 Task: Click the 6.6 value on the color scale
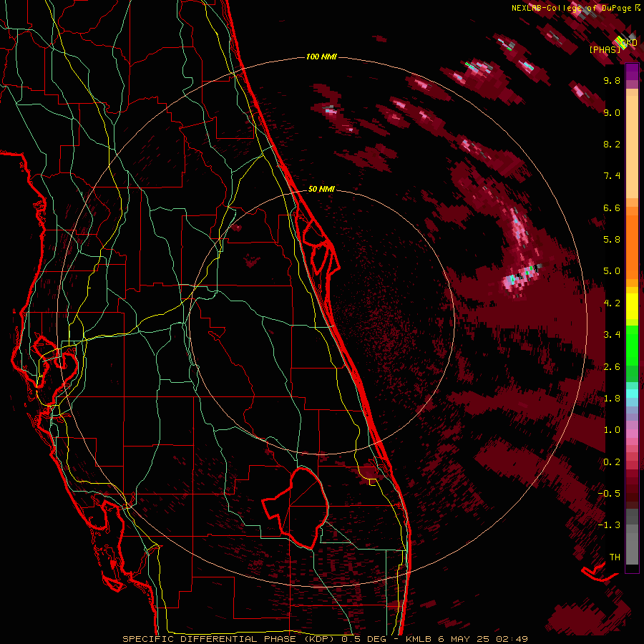[612, 208]
